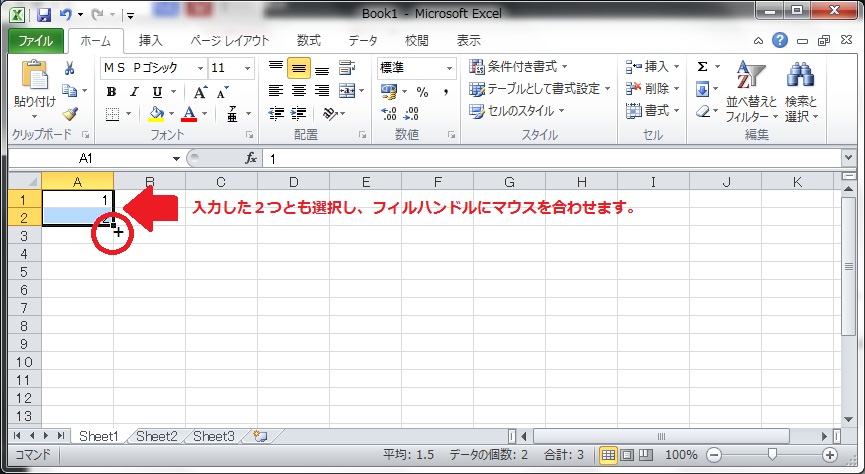This screenshot has height=474, width=865.
Task: Toggle align text right
Action: coord(322,90)
